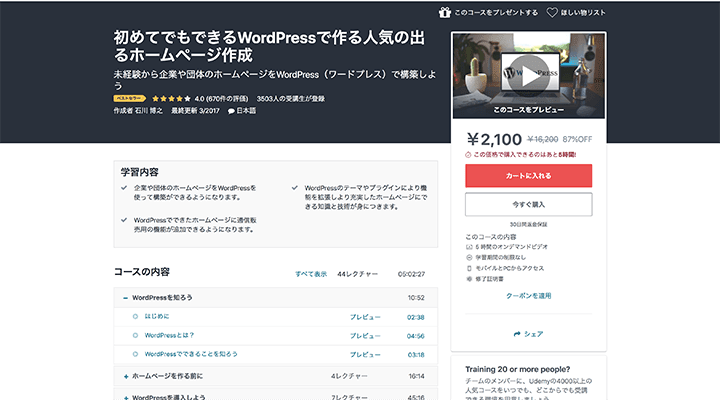This screenshot has width=720, height=400.
Task: Click the 44レクチャー lecture count
Action: click(x=358, y=274)
